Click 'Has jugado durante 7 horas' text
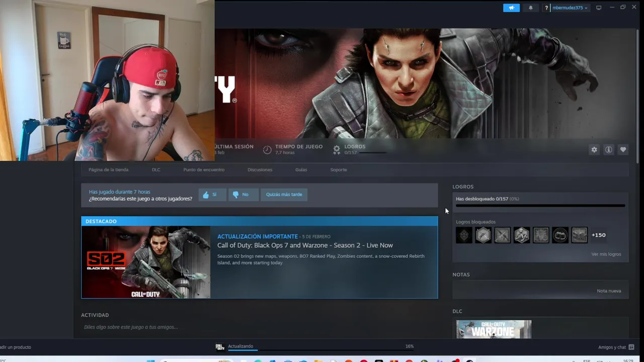 click(x=119, y=192)
